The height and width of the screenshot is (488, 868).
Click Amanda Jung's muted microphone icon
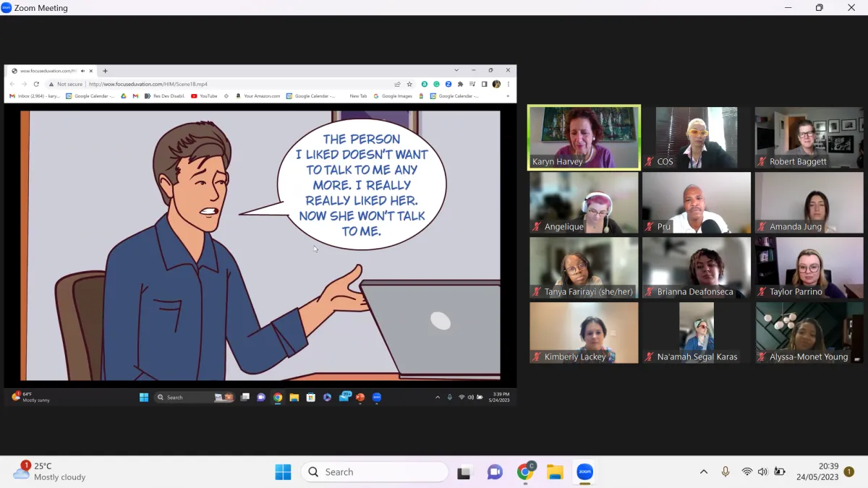(762, 227)
